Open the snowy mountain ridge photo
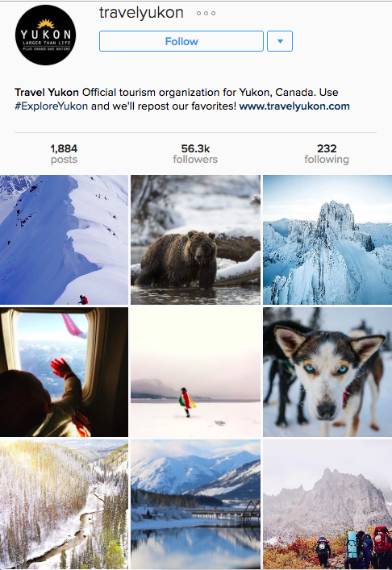392x570 pixels. tap(64, 240)
